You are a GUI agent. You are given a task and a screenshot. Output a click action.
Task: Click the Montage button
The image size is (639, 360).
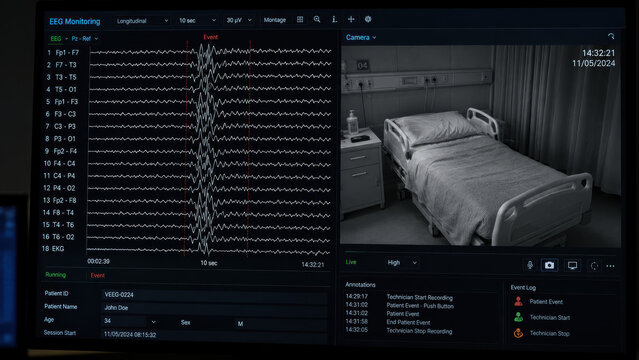[275, 20]
